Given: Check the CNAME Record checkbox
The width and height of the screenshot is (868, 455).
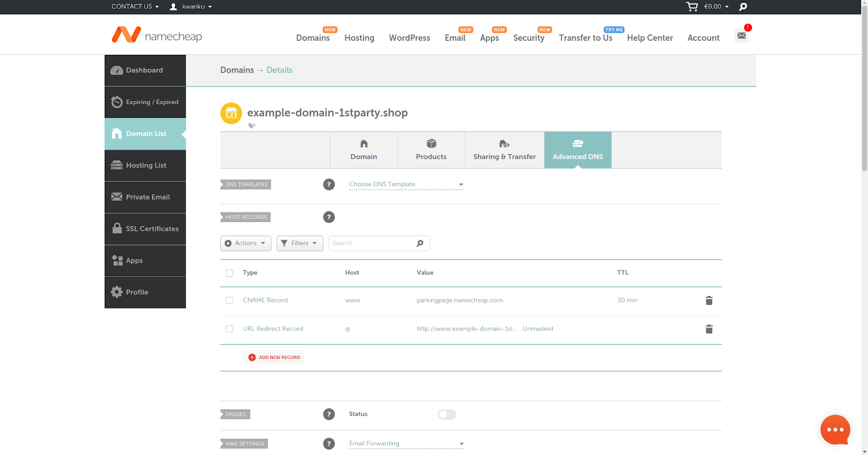Looking at the screenshot, I should point(229,300).
